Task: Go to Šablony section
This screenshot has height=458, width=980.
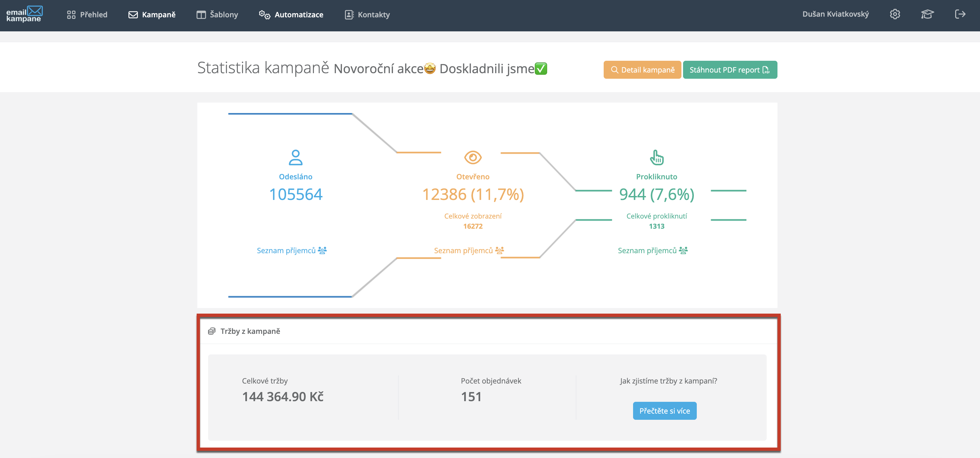Action: point(217,14)
